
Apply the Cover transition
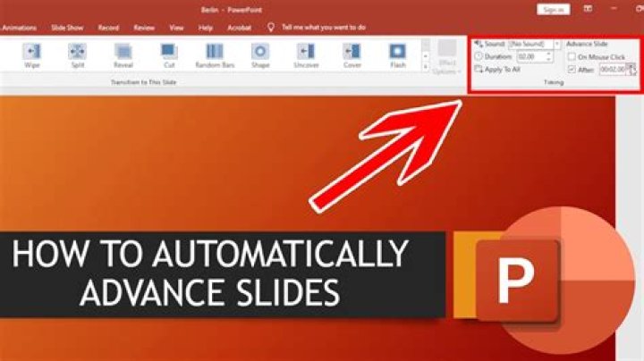point(352,55)
